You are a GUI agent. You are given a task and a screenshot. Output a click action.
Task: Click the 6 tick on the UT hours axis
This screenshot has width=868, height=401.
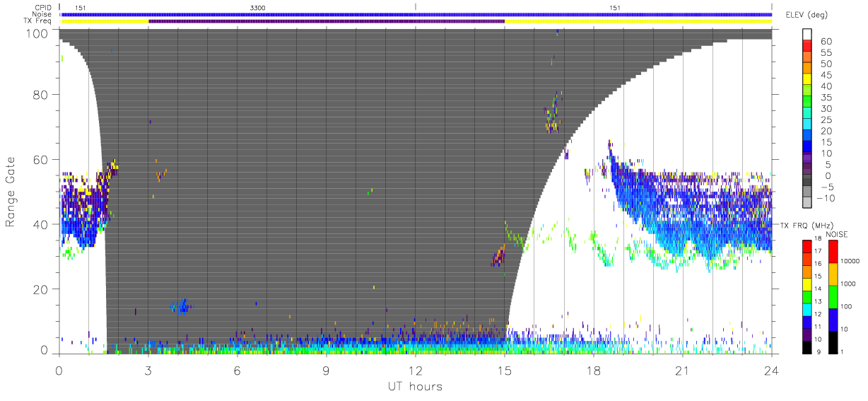coord(237,370)
